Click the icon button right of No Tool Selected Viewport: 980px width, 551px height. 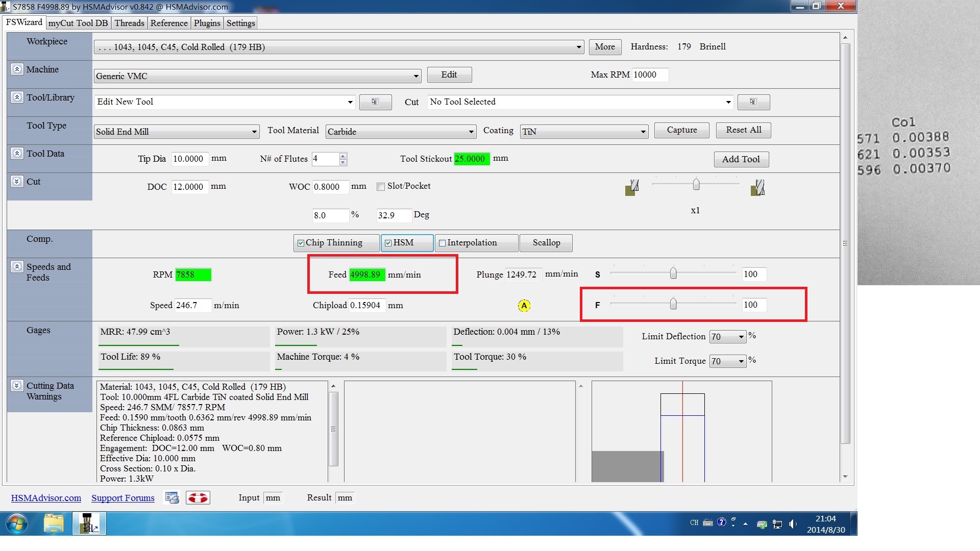click(x=753, y=102)
